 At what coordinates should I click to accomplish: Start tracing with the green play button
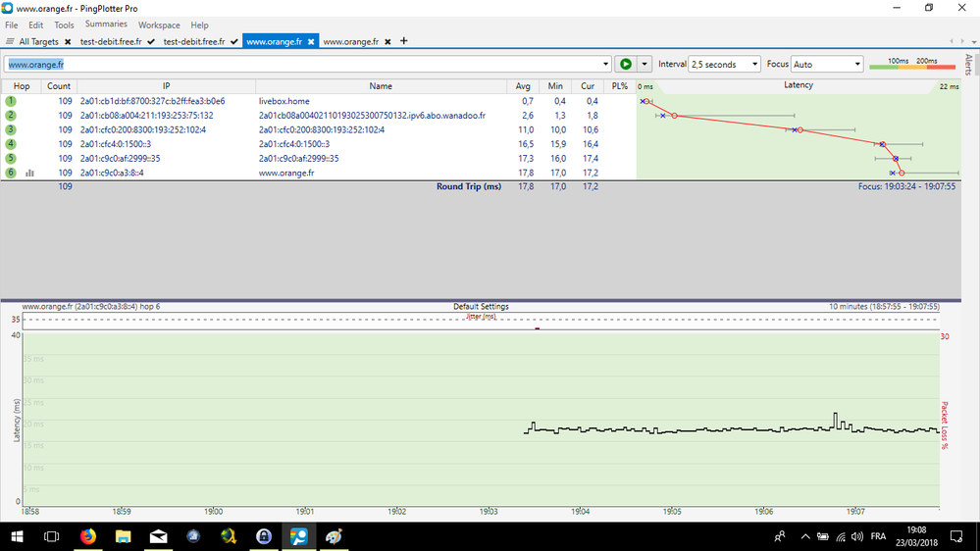pyautogui.click(x=625, y=64)
